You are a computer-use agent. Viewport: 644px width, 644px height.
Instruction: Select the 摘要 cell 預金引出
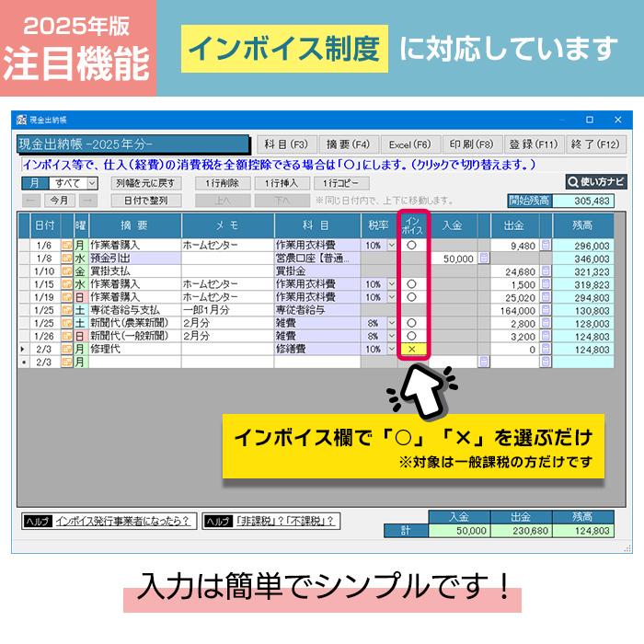pyautogui.click(x=135, y=259)
